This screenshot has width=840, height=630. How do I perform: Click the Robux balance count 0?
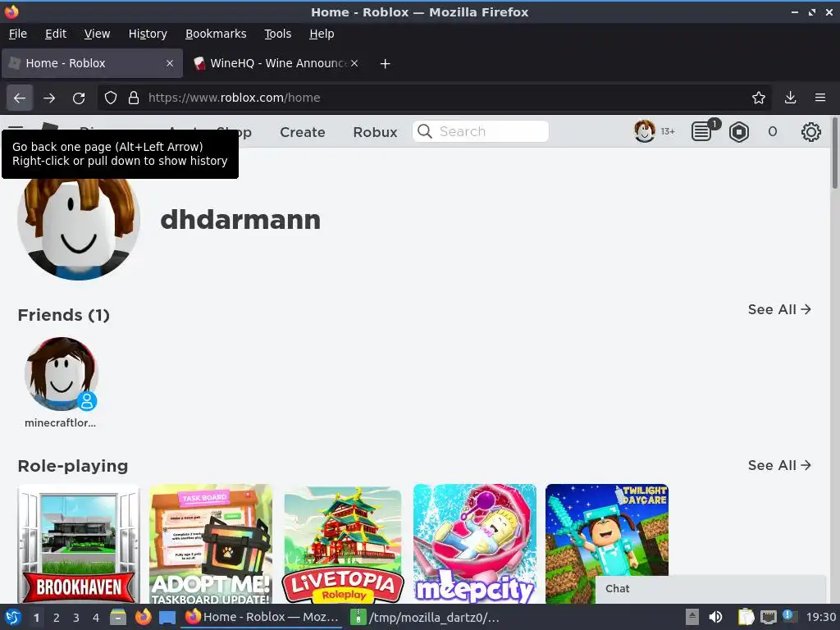point(772,132)
